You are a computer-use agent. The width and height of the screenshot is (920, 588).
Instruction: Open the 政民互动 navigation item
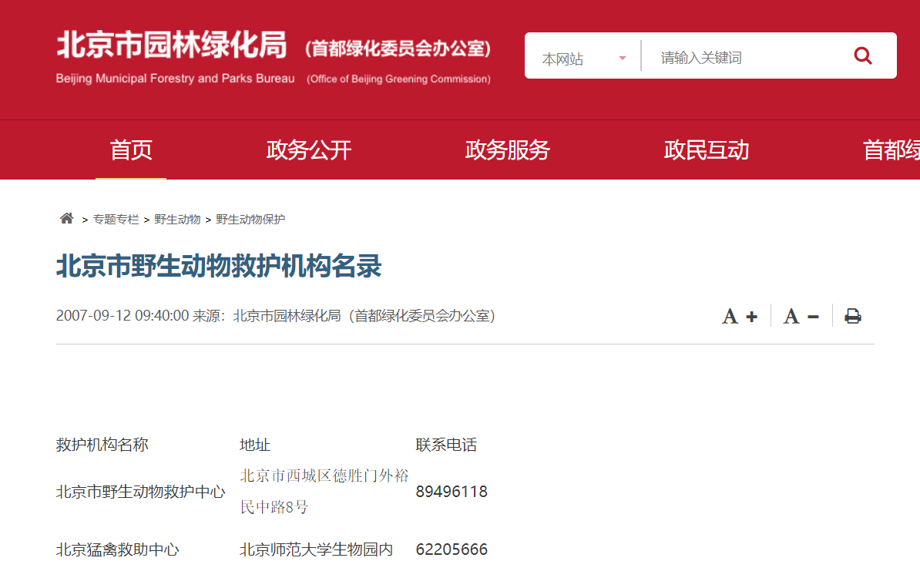(707, 150)
